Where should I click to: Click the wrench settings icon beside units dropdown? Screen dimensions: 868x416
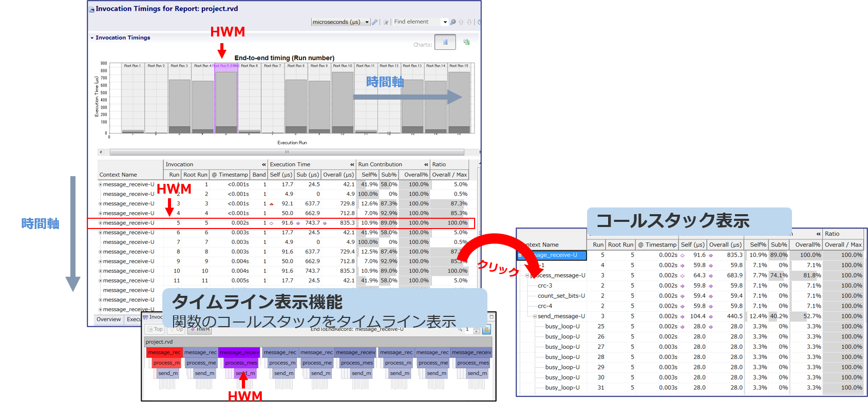[375, 22]
